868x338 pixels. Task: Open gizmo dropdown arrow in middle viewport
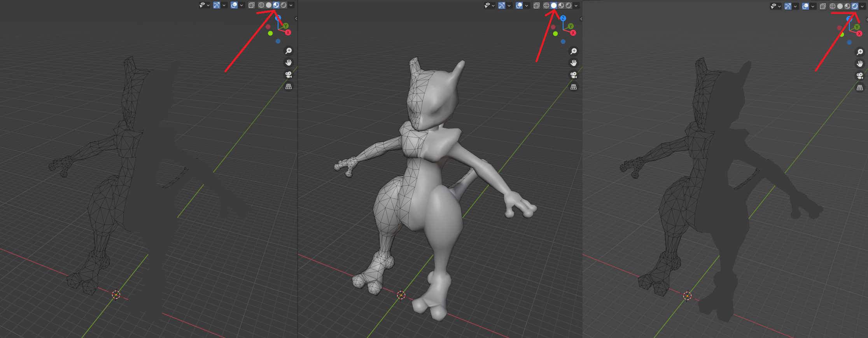point(509,6)
